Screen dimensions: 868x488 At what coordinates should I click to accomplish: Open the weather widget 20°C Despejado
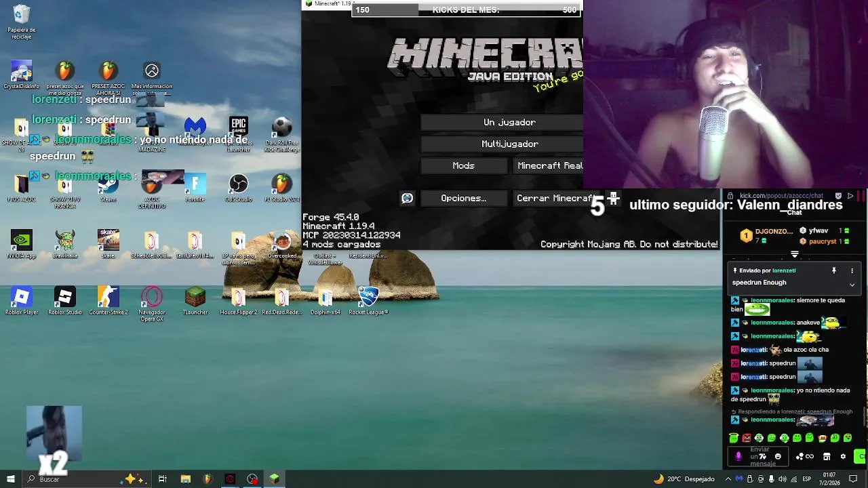pos(684,479)
